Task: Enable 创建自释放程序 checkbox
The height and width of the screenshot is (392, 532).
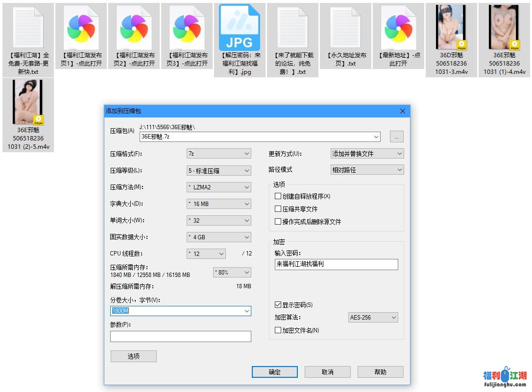Action: point(278,196)
